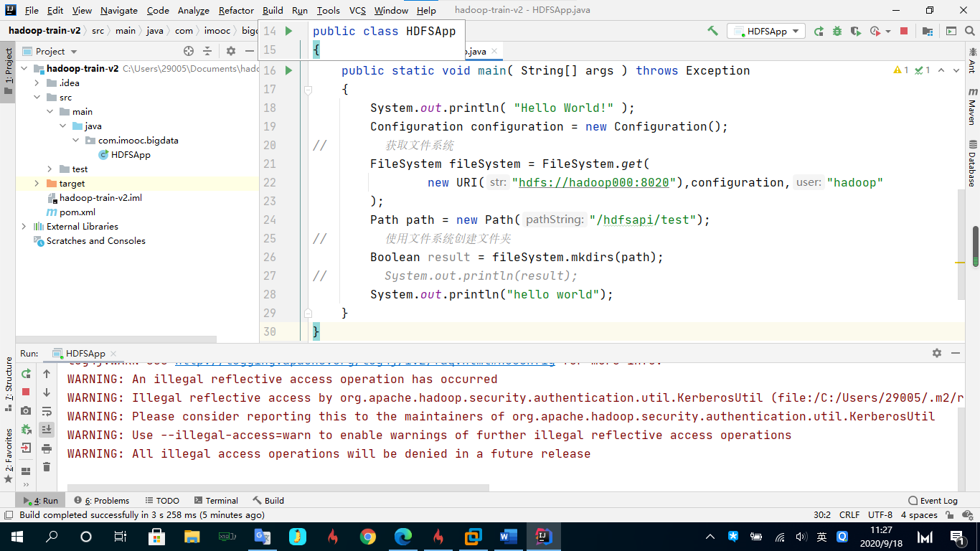The image size is (980, 551).
Task: Collapse the main folder
Action: click(50, 112)
